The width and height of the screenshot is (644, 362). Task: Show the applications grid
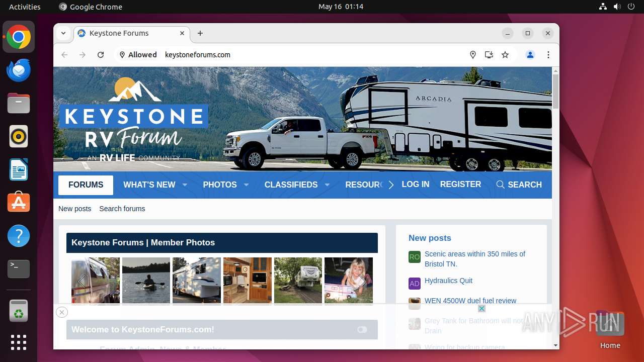tap(19, 342)
